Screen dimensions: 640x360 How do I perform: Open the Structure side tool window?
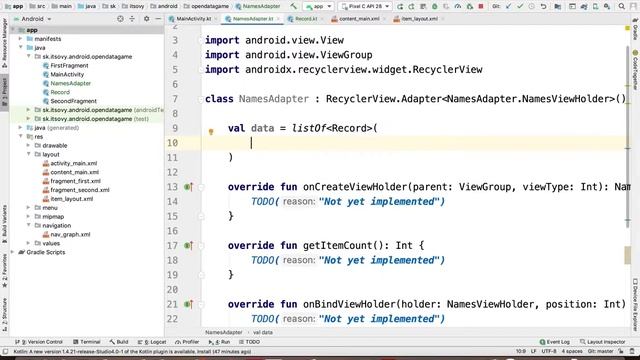4,314
